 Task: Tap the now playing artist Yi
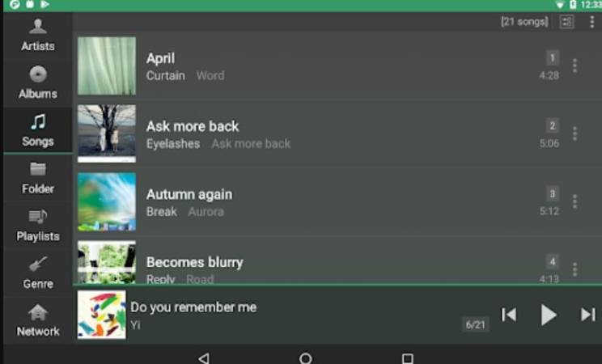pyautogui.click(x=135, y=325)
